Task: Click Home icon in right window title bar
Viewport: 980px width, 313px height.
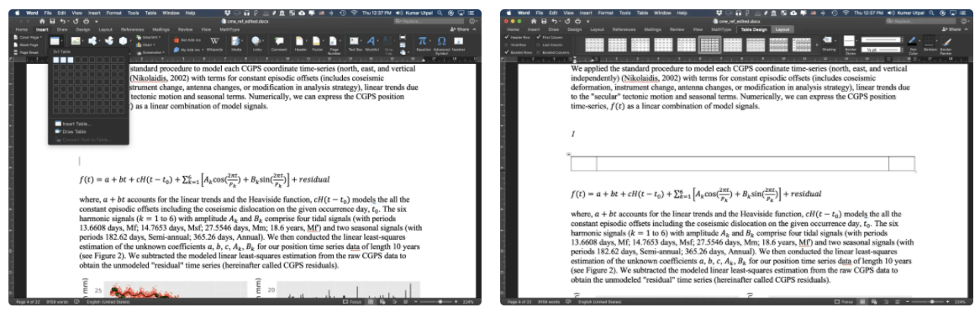Action: 534,21
